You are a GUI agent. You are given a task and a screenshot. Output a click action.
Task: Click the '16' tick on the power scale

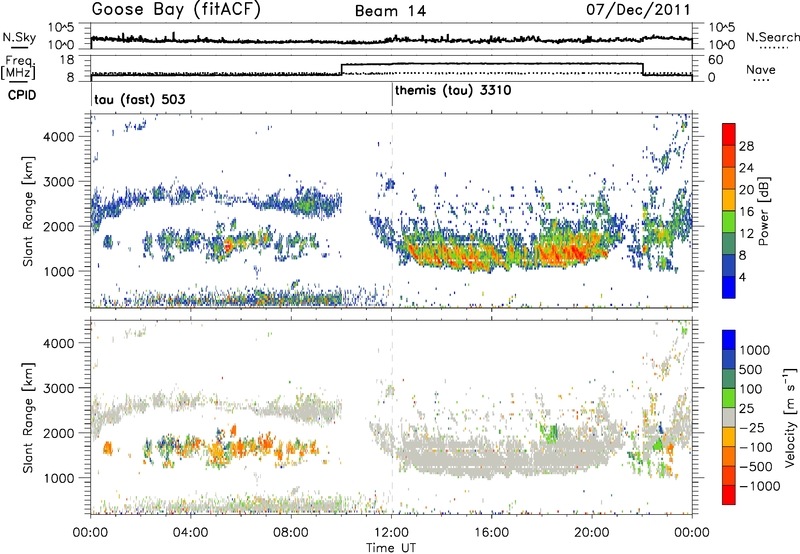[746, 212]
